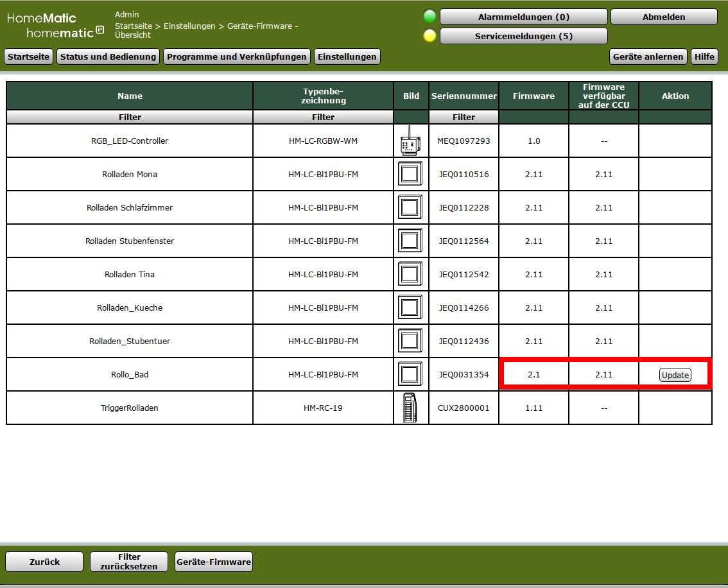Viewport: 728px width, 588px height.
Task: Click serial number CUX2800001
Action: [464, 408]
